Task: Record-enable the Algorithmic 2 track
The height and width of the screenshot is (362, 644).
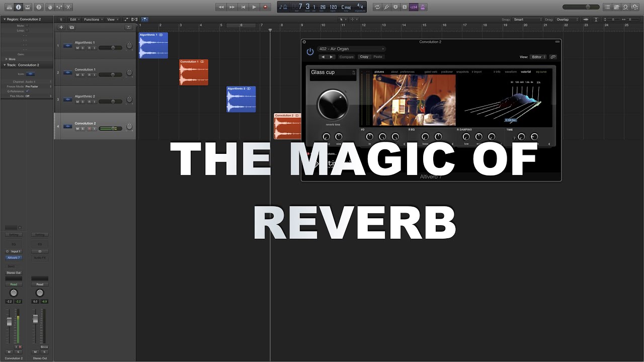Action: [89, 102]
